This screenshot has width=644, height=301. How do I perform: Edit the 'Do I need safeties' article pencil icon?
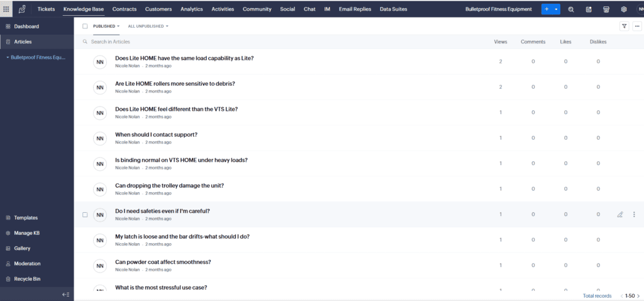click(620, 214)
